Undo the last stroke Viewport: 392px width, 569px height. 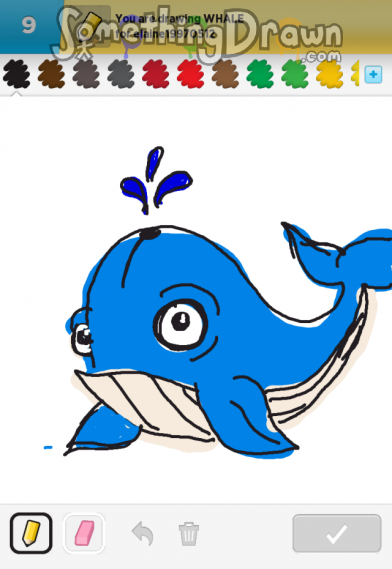click(143, 533)
